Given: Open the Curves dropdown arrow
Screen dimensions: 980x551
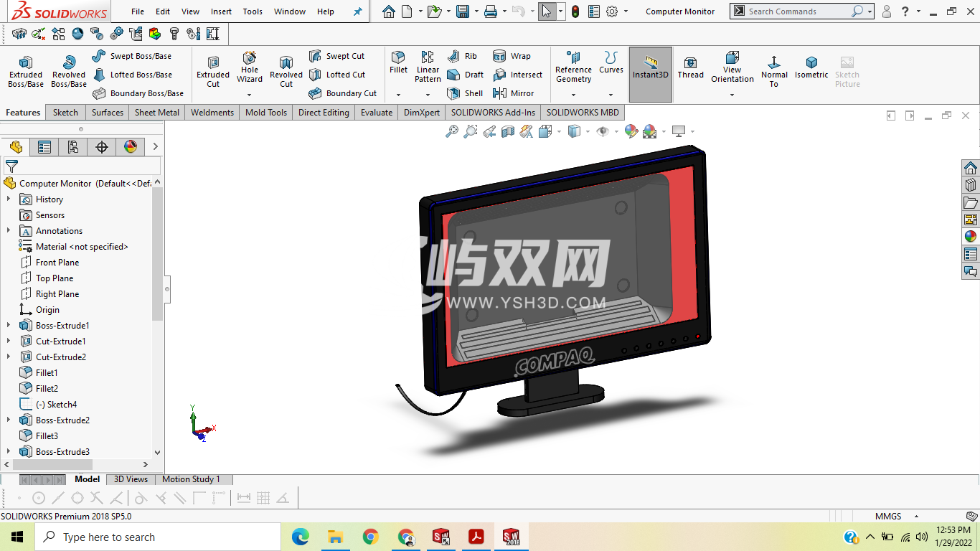Looking at the screenshot, I should point(611,95).
